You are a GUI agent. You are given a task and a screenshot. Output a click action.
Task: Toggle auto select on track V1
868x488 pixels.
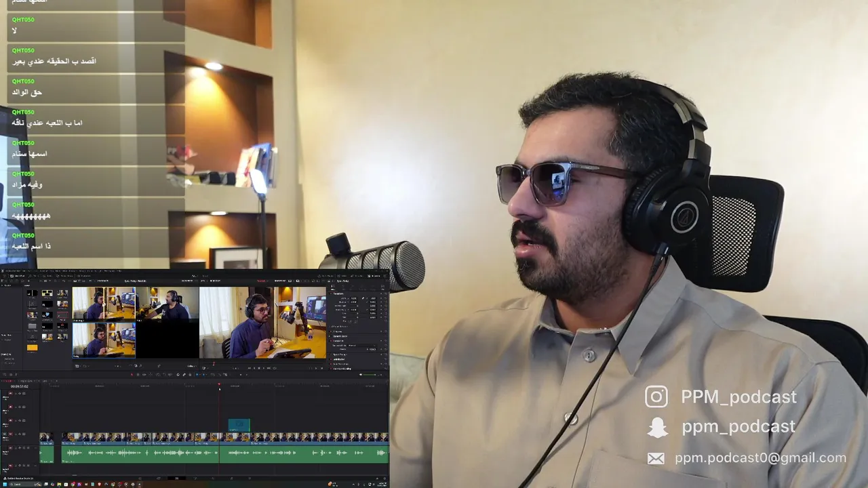coord(20,434)
